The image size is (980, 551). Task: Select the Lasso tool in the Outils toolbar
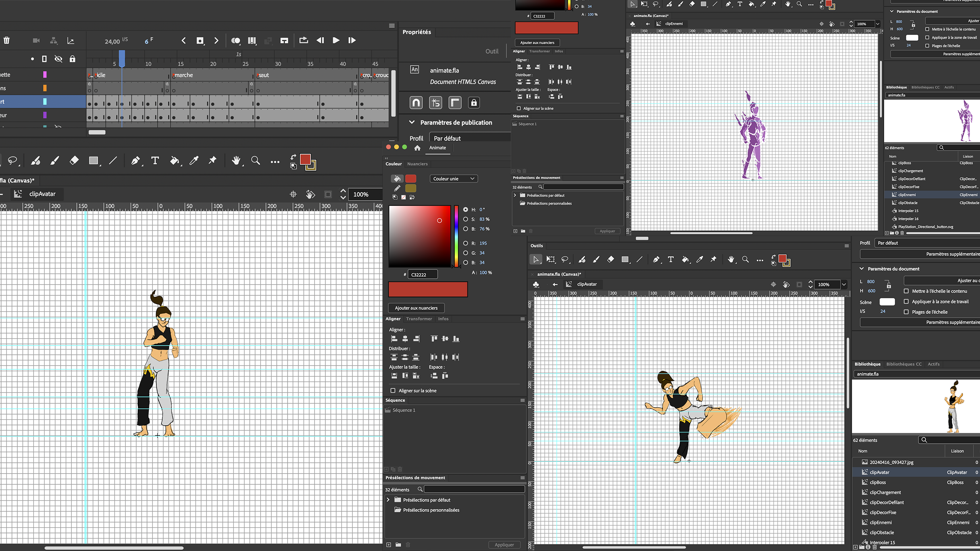tap(565, 259)
